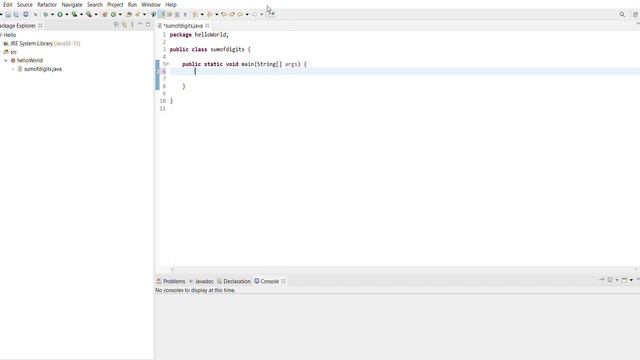Click the Run External Tools icon
The width and height of the screenshot is (640, 360).
pos(89,14)
